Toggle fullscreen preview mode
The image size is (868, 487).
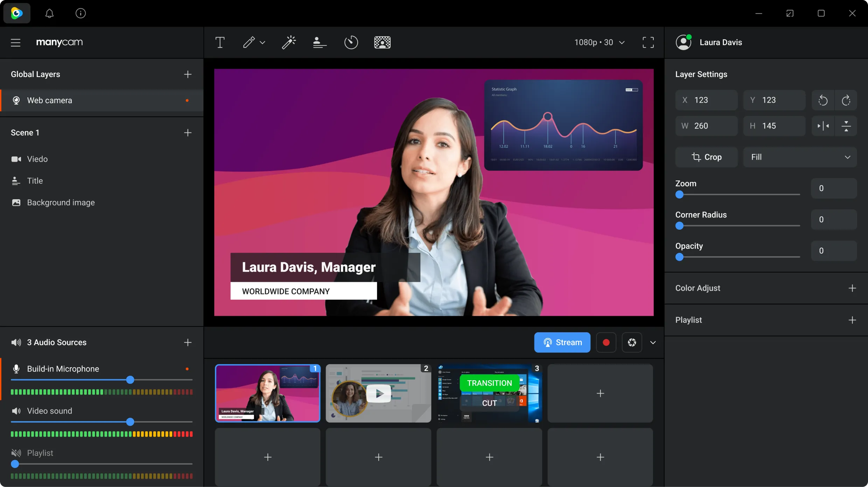point(648,42)
